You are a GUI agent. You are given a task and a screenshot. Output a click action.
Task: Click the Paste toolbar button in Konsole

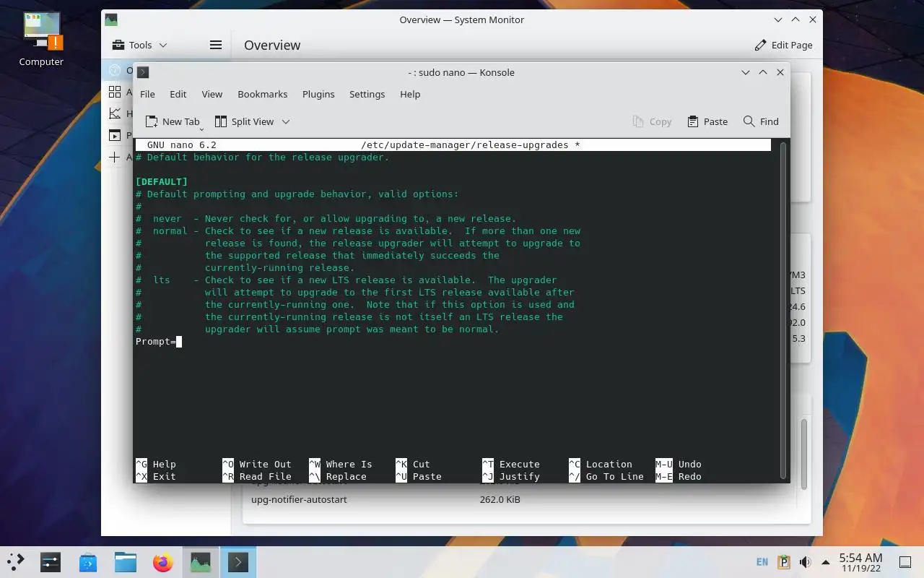pos(707,121)
